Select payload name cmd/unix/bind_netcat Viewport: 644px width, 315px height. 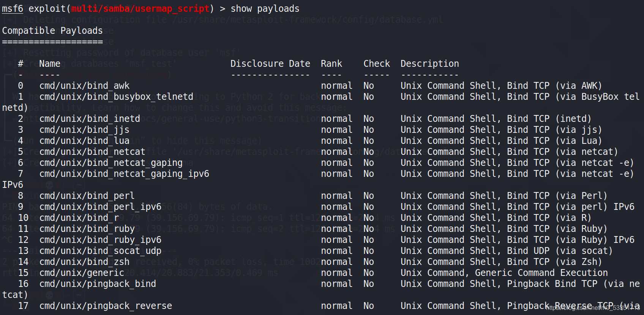point(92,152)
